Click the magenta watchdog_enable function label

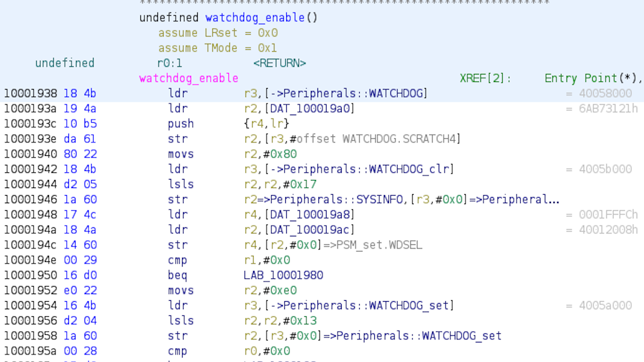click(189, 78)
